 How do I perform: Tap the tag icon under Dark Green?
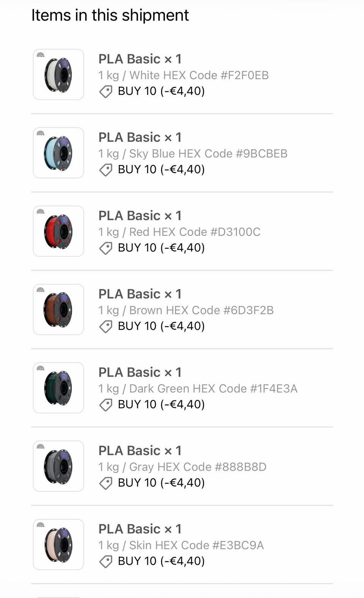(106, 405)
